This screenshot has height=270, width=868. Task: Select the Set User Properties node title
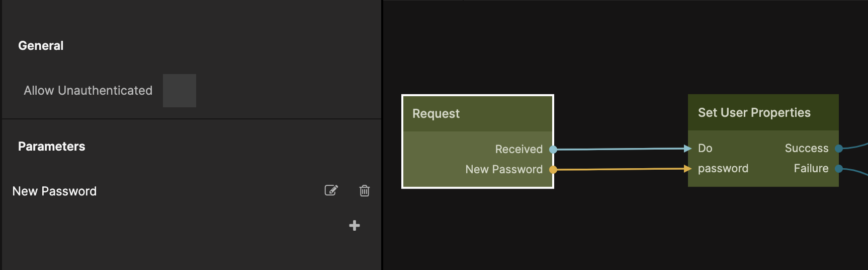click(x=754, y=113)
